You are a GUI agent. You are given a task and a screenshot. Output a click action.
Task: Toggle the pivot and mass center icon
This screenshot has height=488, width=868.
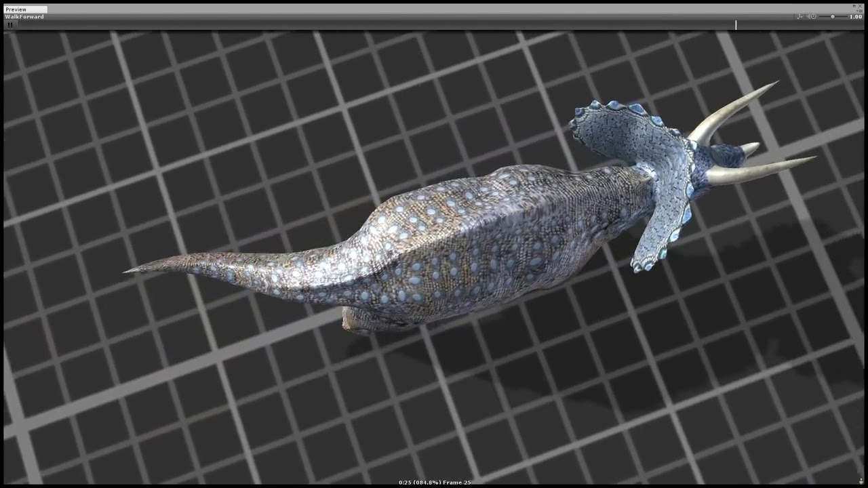[800, 17]
